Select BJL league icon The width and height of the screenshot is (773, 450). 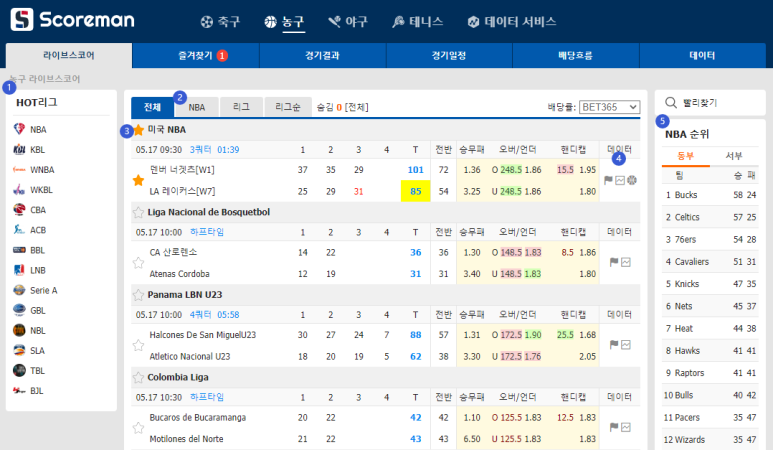coord(19,390)
